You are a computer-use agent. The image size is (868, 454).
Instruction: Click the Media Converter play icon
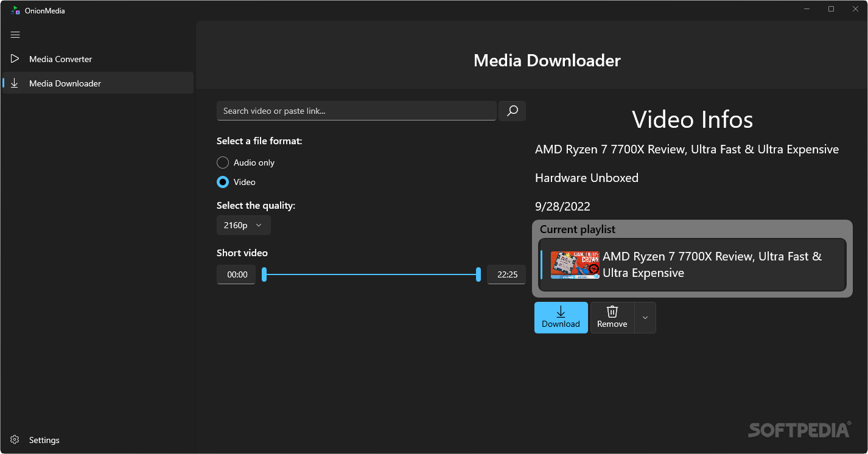[x=15, y=59]
